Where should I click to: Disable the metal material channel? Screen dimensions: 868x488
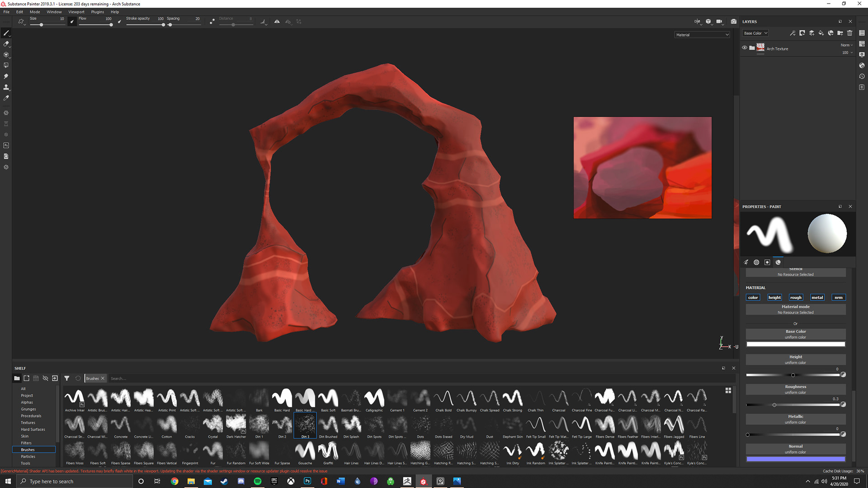pos(817,297)
